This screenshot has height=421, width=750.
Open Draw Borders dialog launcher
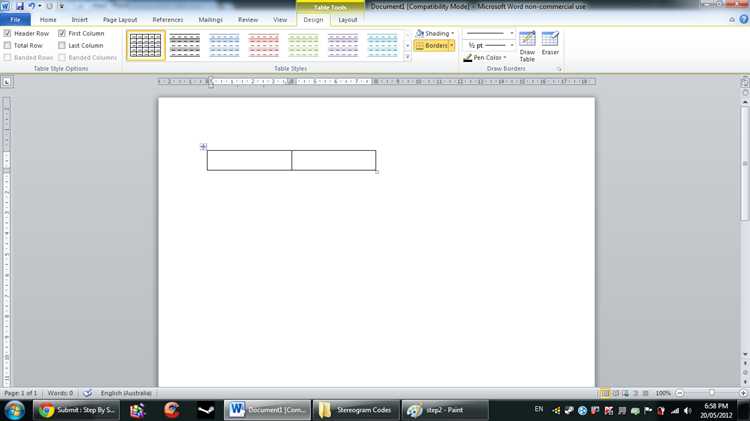click(559, 69)
